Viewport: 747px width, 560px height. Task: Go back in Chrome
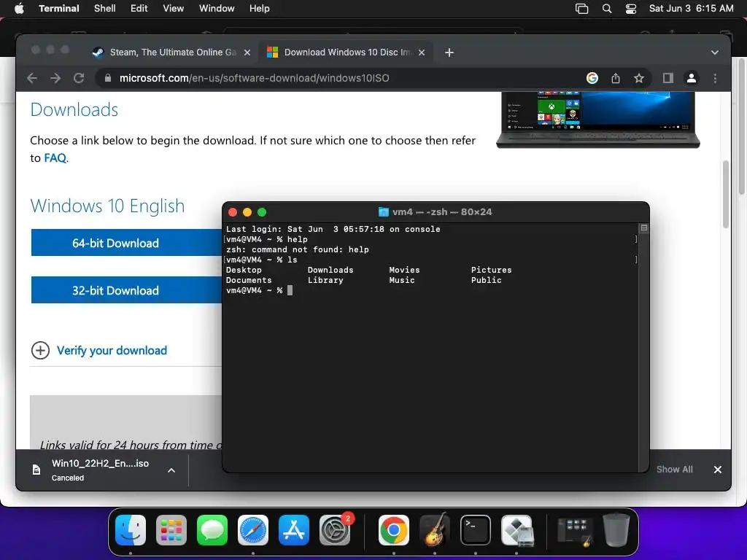point(32,78)
